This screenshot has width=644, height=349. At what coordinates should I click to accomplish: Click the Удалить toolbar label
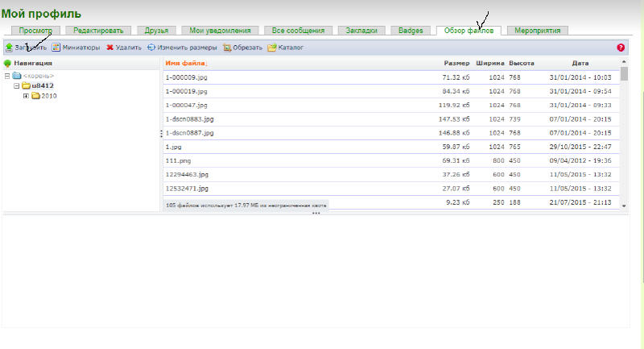pyautogui.click(x=128, y=48)
